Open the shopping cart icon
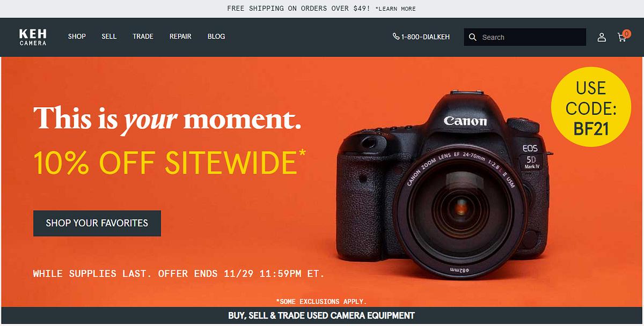The height and width of the screenshot is (326, 644). (621, 38)
